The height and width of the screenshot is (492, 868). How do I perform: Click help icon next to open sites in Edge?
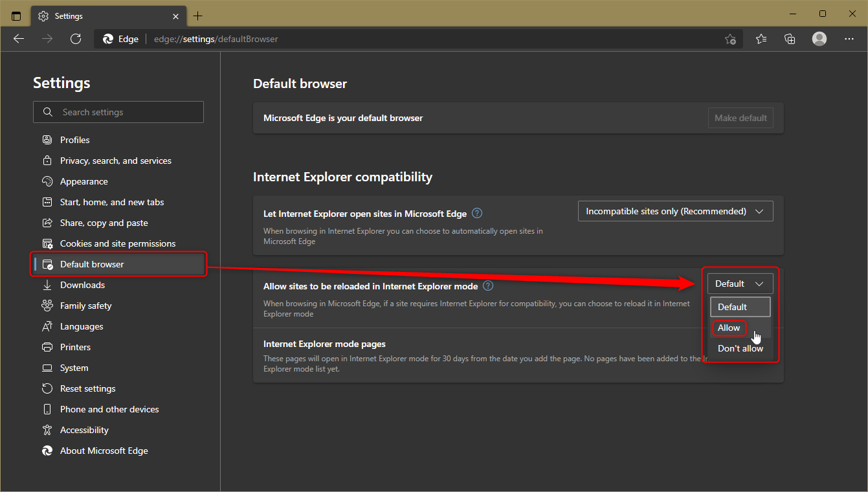[477, 213]
